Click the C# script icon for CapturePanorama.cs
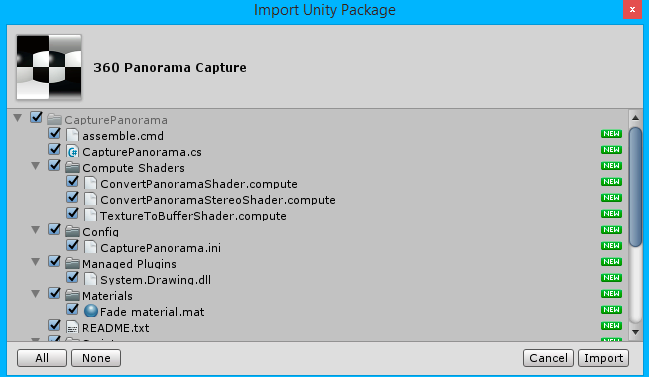This screenshot has height=377, width=649. pyautogui.click(x=72, y=152)
